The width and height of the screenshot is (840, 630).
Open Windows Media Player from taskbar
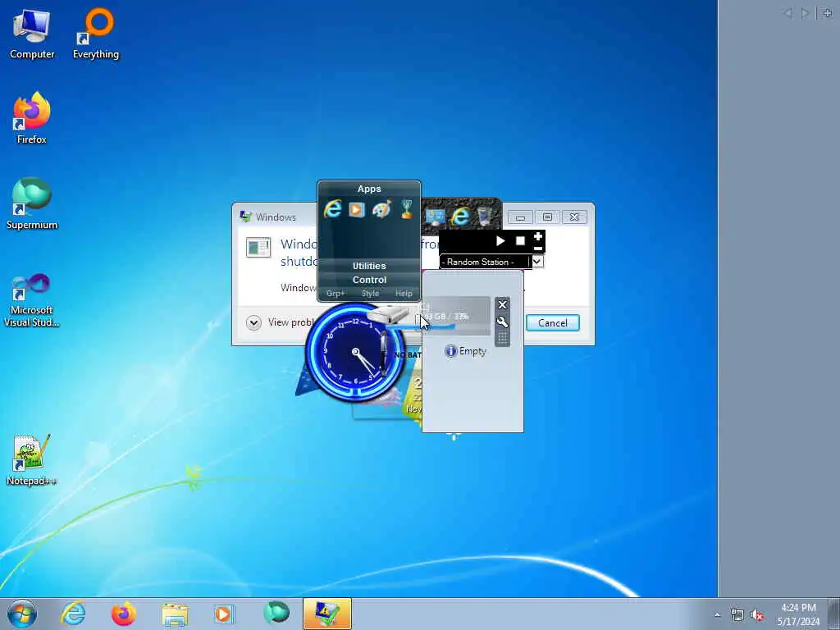tap(224, 614)
